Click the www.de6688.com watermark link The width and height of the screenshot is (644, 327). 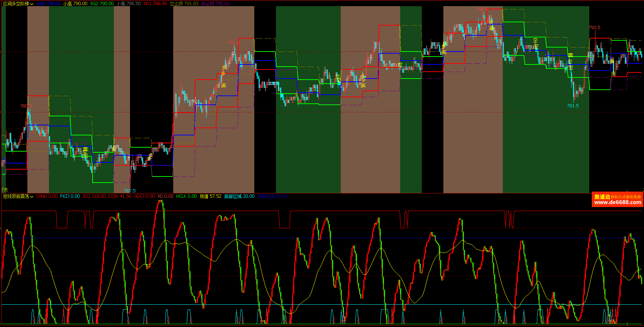[617, 202]
